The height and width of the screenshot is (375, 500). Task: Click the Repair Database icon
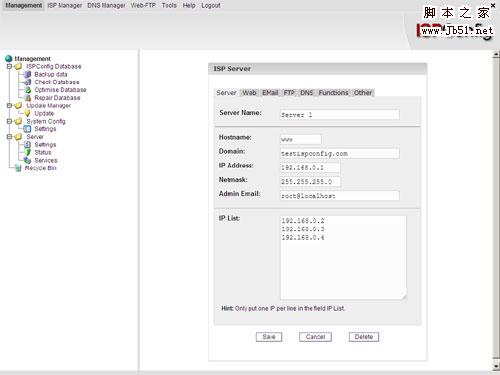(x=28, y=98)
